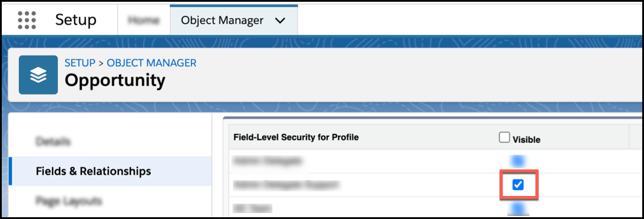Image resolution: width=644 pixels, height=219 pixels.
Task: Click the Setup app name label
Action: 76,20
